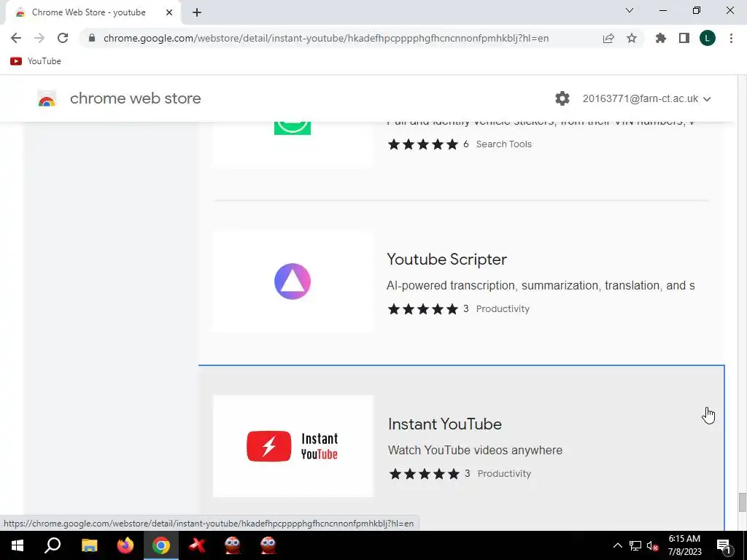Open the notification center icon
Viewport: 747px width, 560px height.
point(724,545)
